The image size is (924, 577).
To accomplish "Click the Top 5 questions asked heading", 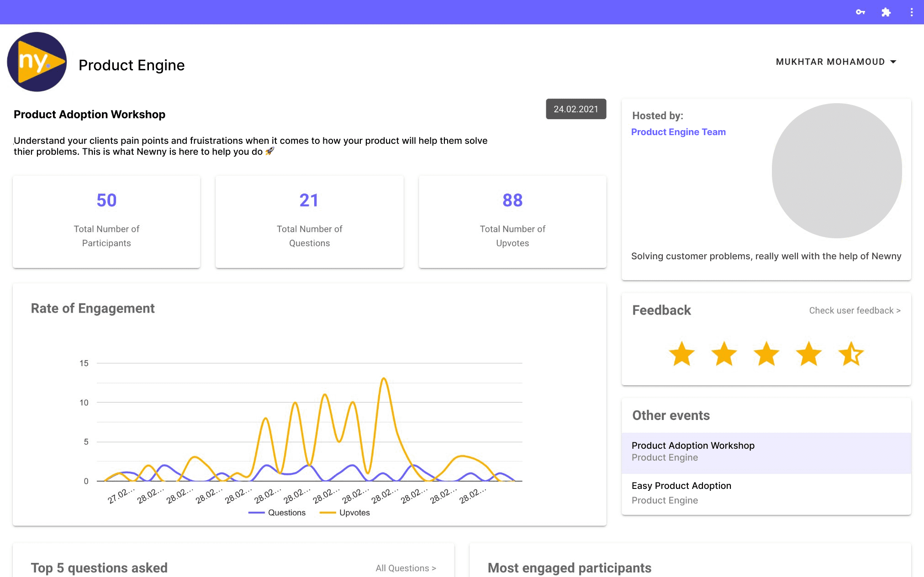I will pyautogui.click(x=99, y=568).
